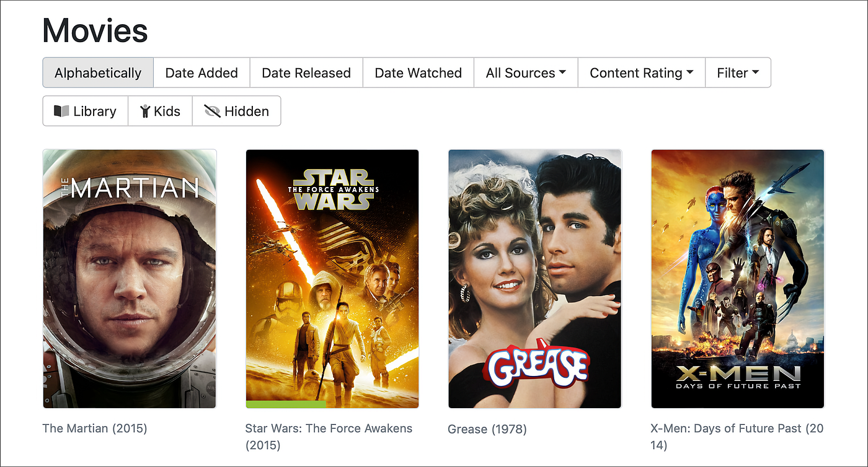This screenshot has height=467, width=868.
Task: Open the Filter dropdown menu
Action: click(738, 72)
